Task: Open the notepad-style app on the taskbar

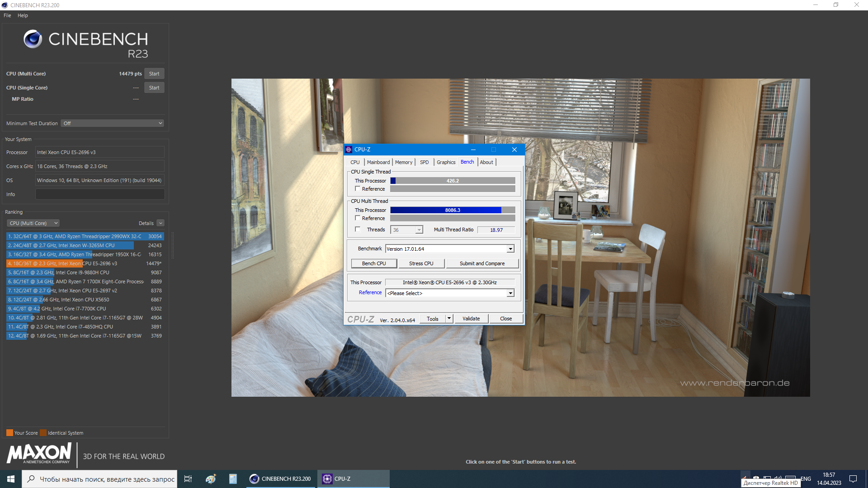Action: 233,479
